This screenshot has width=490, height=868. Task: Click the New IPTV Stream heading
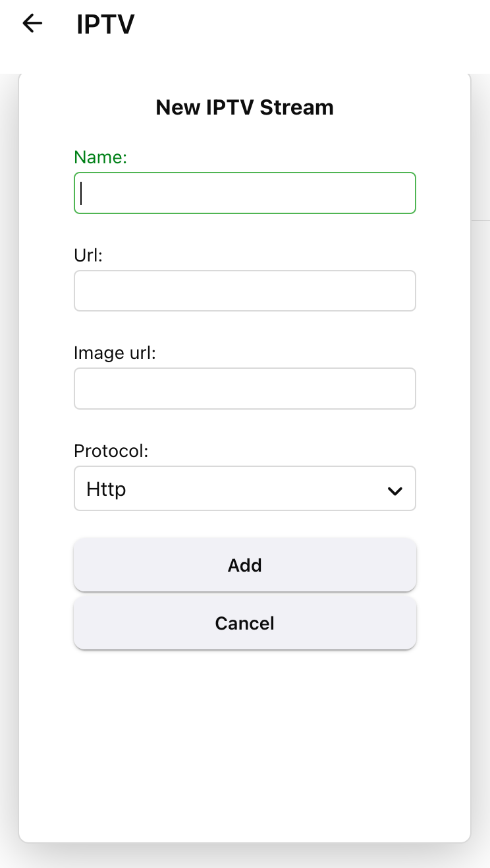click(x=244, y=107)
